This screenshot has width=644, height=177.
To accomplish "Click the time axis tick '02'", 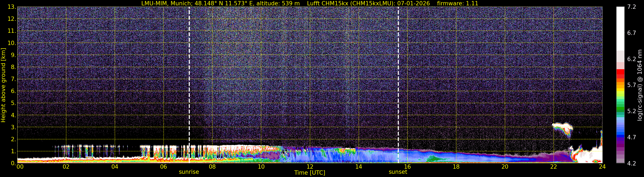I will [66, 166].
